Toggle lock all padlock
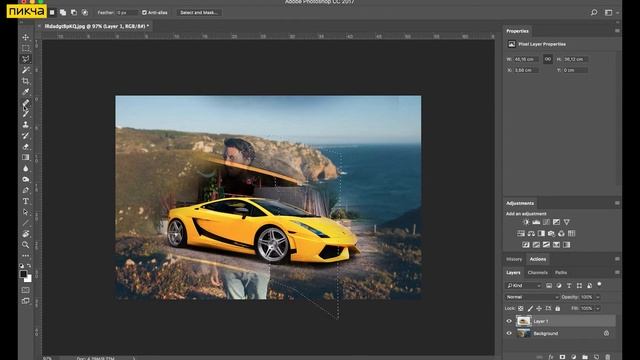 coord(558,309)
